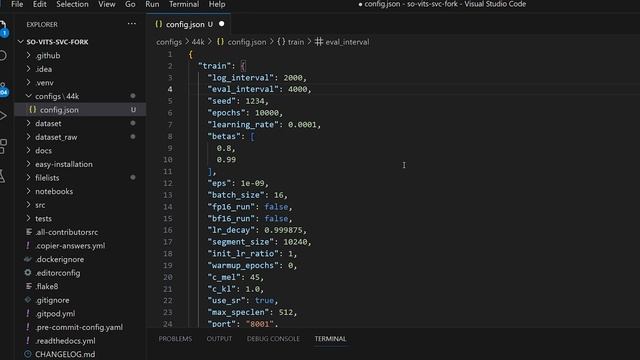Click the eval_interval breadcrumb segment

(x=342, y=42)
